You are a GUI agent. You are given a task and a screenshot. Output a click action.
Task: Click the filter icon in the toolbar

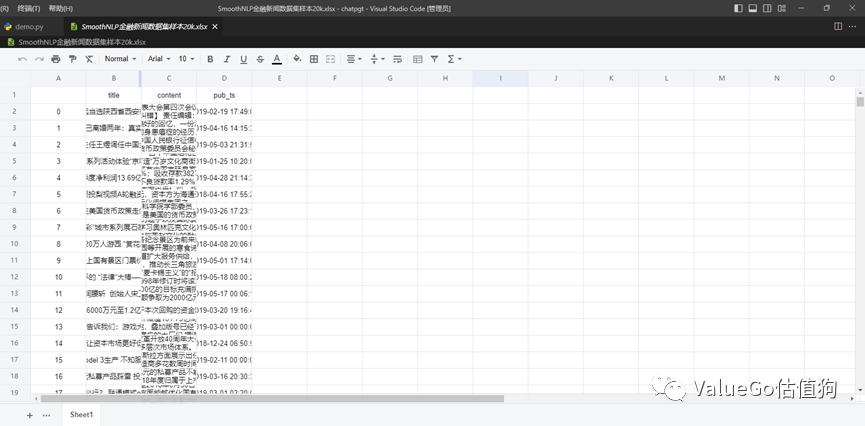pyautogui.click(x=435, y=59)
